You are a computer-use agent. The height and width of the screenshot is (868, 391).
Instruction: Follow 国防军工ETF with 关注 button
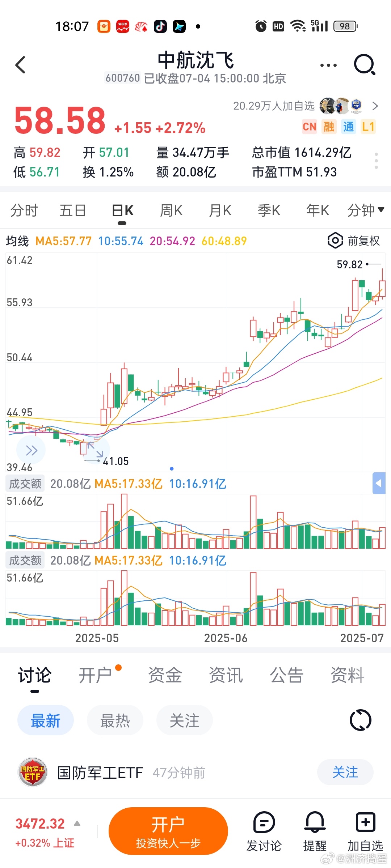[x=345, y=773]
